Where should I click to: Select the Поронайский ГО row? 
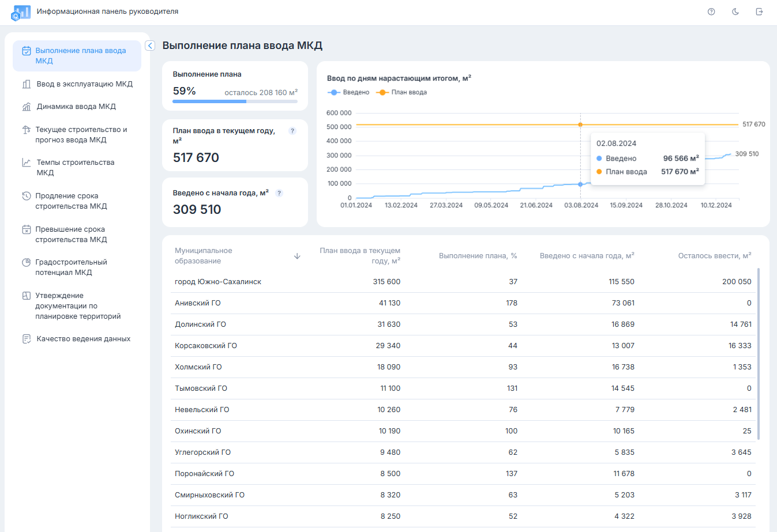463,474
